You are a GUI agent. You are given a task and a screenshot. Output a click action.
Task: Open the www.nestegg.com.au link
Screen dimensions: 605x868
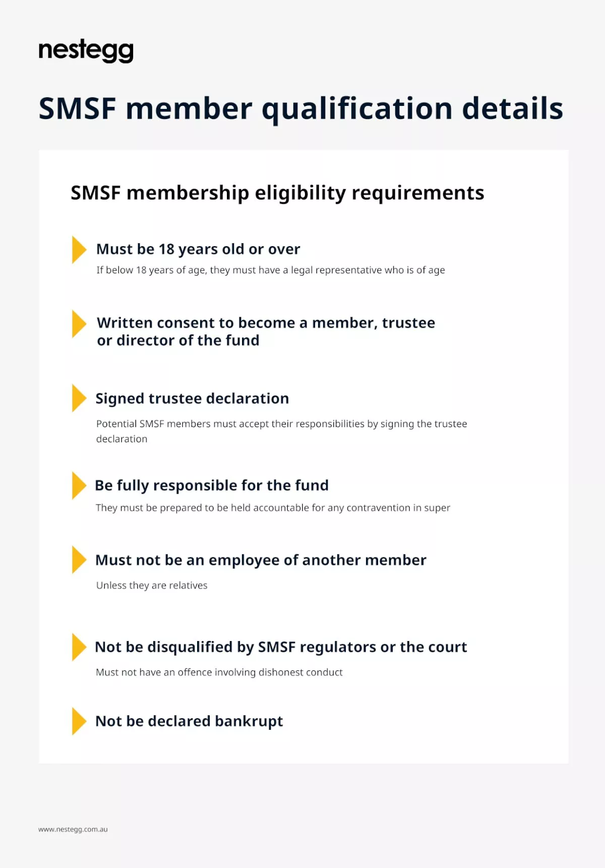(x=73, y=829)
